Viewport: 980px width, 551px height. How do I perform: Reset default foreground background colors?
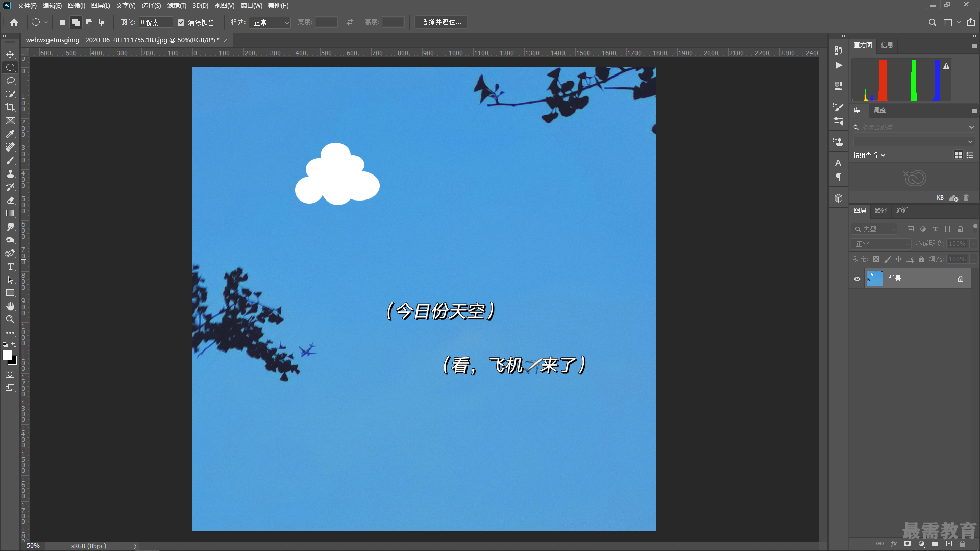[5, 345]
